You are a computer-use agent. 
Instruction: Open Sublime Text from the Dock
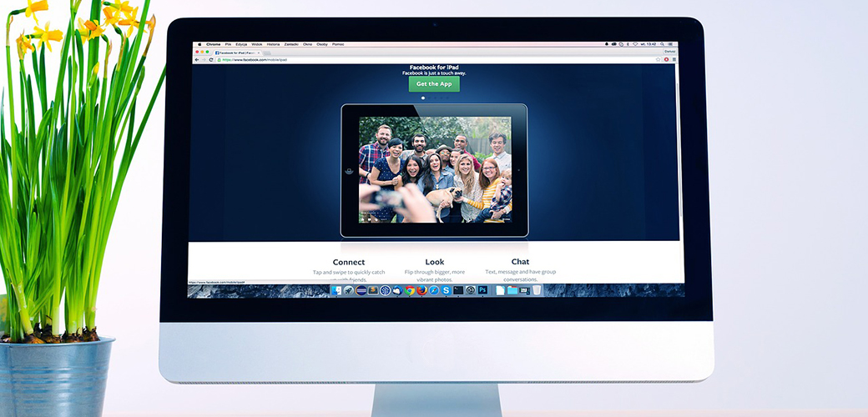click(373, 290)
